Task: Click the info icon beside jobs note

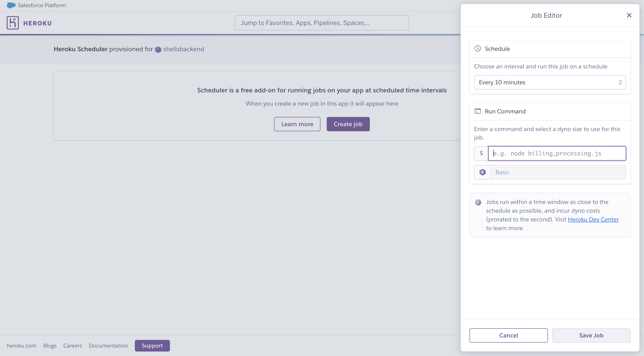Action: tap(478, 202)
